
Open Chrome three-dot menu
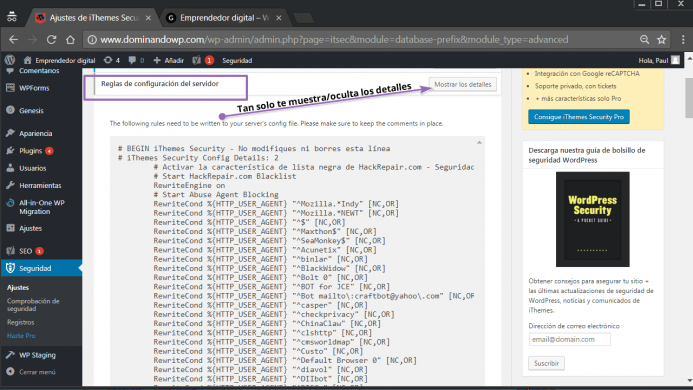(683, 40)
